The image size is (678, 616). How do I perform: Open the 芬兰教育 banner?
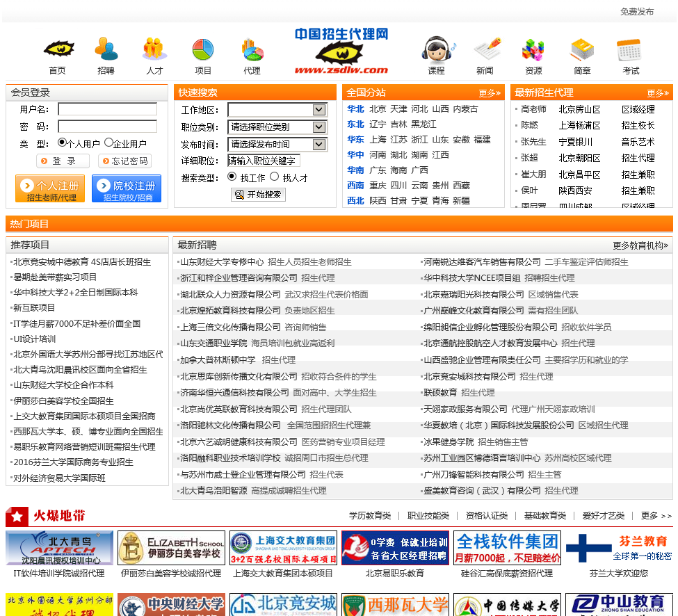[x=619, y=548]
